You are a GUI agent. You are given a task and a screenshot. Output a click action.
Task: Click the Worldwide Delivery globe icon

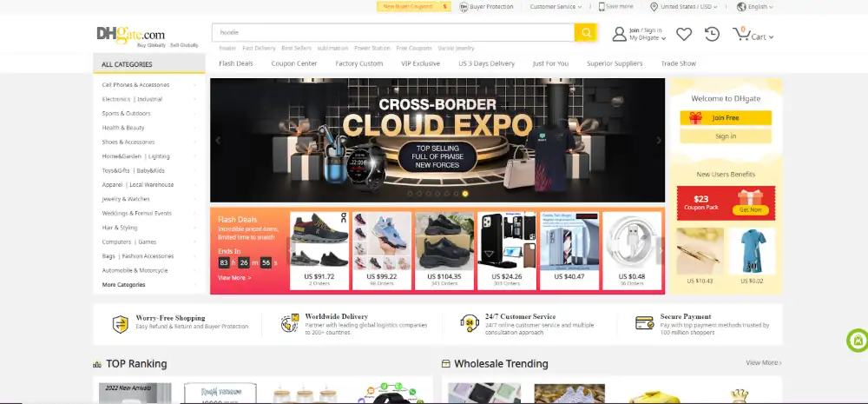click(290, 323)
